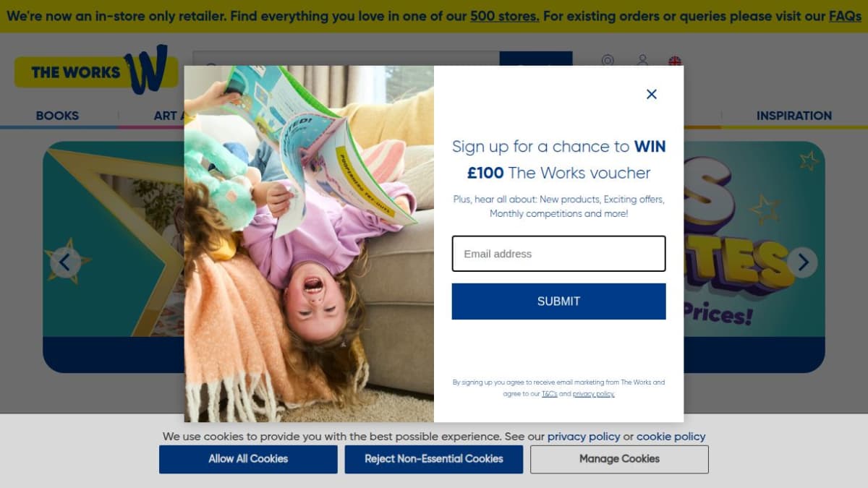Click the Email address field

[x=558, y=254]
